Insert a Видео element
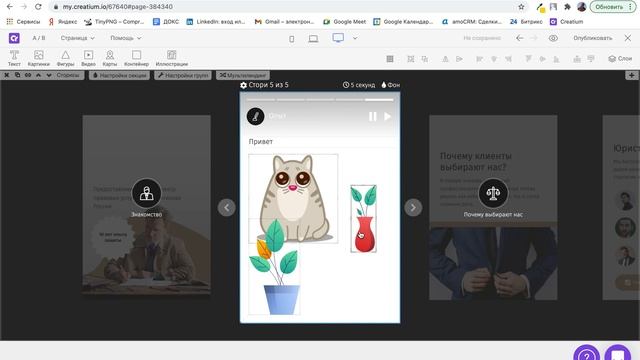The image size is (640, 360). (x=88, y=58)
